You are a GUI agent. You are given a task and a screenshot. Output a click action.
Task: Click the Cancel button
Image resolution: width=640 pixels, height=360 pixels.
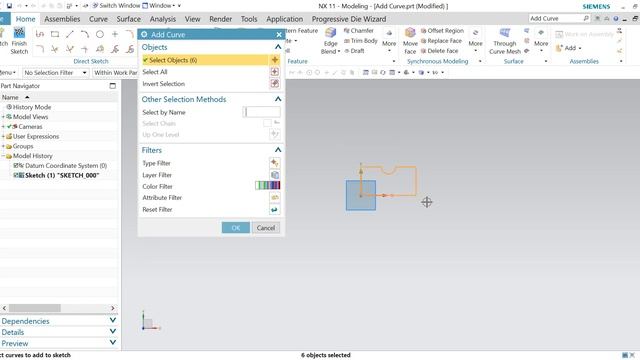click(x=266, y=228)
